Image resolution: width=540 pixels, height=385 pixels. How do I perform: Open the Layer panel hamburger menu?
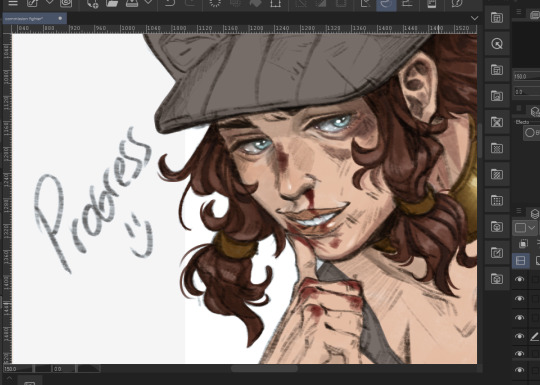click(519, 211)
